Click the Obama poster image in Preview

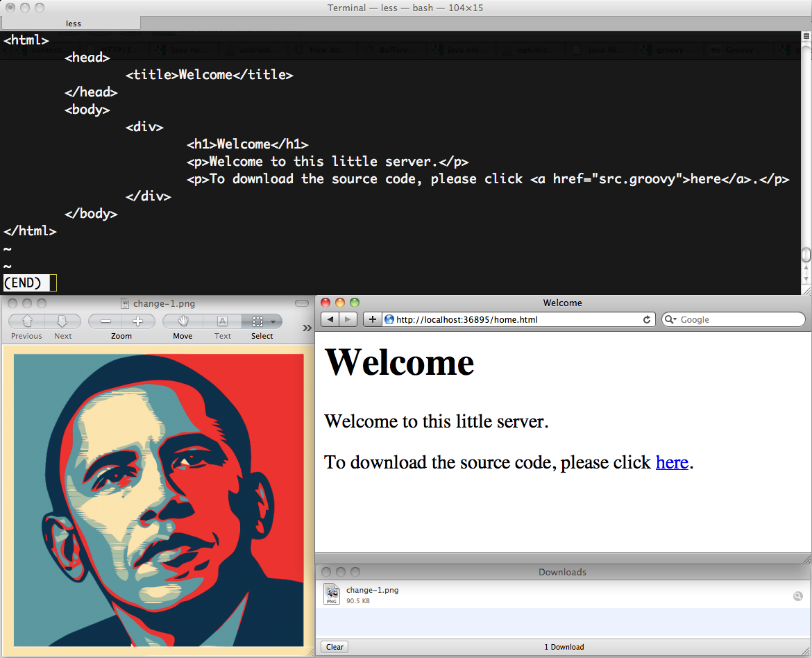pos(158,500)
